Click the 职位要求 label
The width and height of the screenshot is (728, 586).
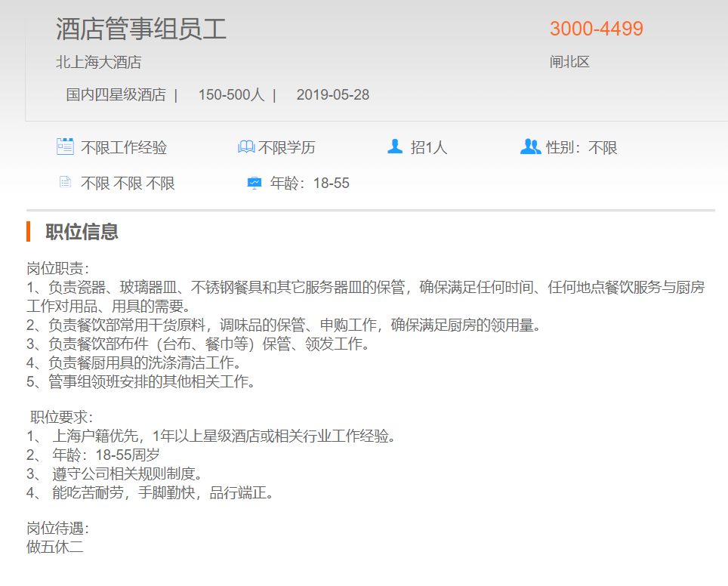pyautogui.click(x=61, y=418)
